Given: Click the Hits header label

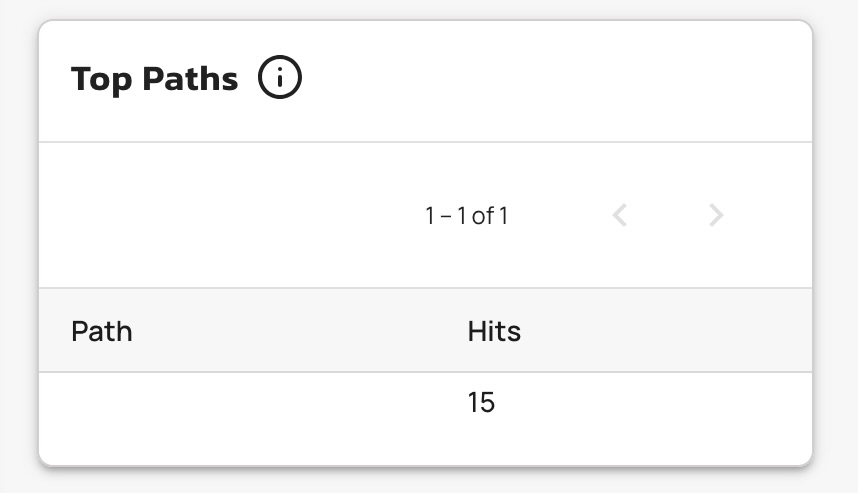Looking at the screenshot, I should tap(494, 331).
